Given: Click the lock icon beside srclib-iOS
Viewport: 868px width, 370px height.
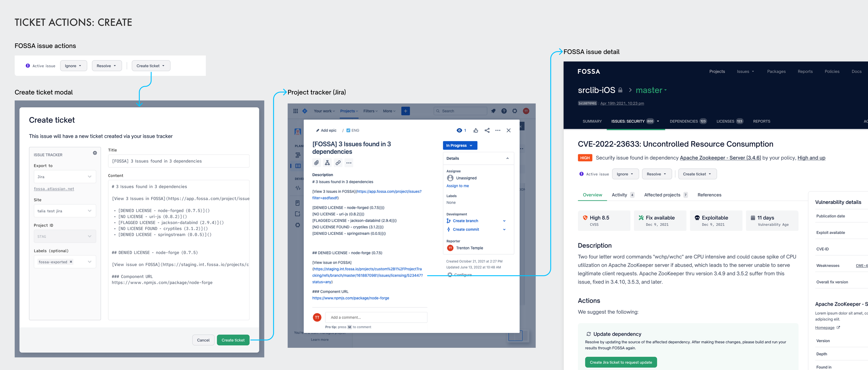Looking at the screenshot, I should [x=620, y=90].
